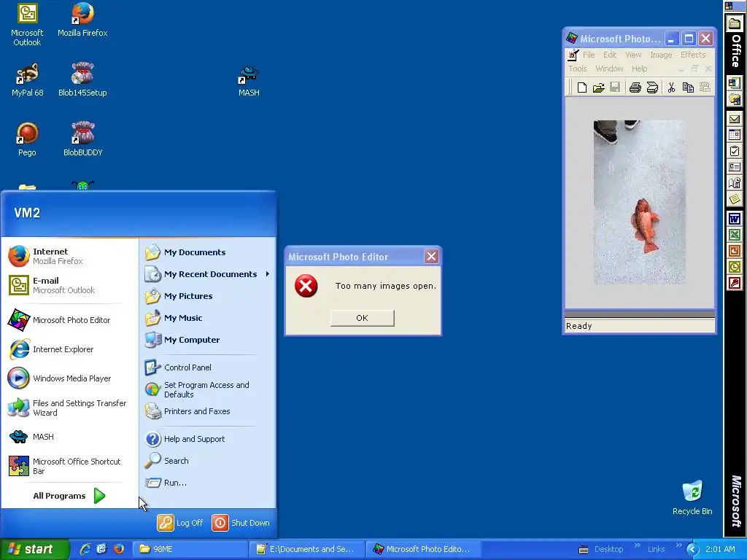This screenshot has width=747, height=560.
Task: Click New Message envelope icon on Office bar
Action: pos(734,119)
